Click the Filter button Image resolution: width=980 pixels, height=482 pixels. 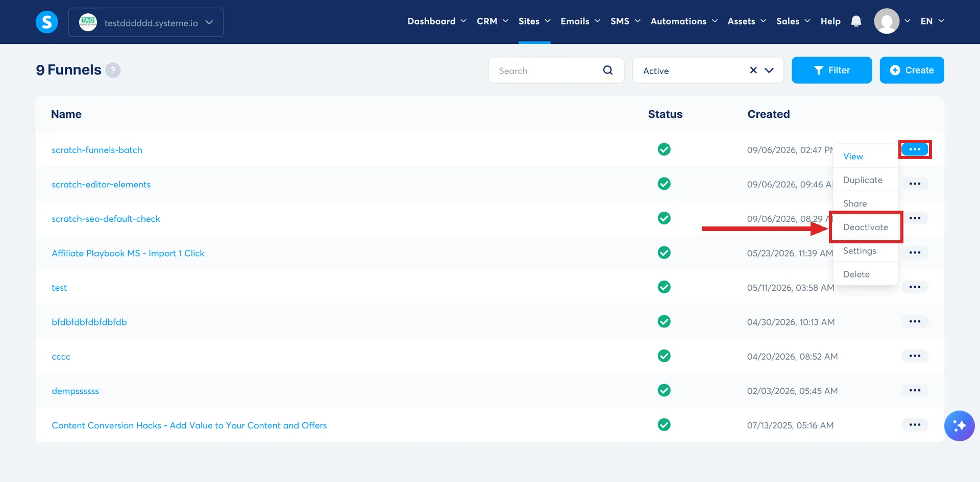pos(831,70)
